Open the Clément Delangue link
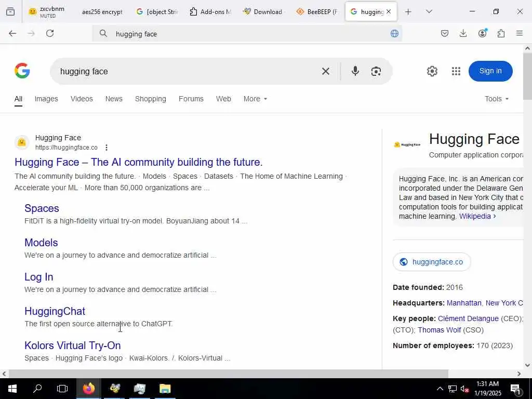 point(468,318)
